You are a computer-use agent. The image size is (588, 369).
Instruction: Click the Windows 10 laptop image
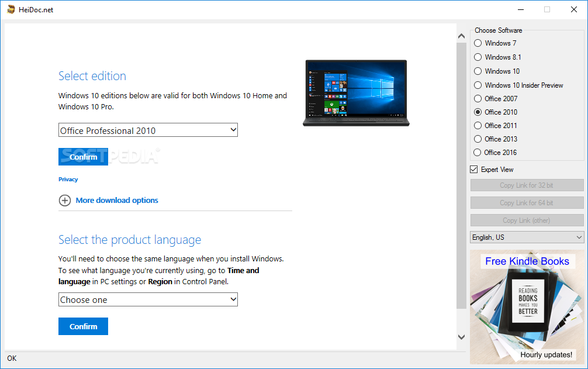point(357,92)
